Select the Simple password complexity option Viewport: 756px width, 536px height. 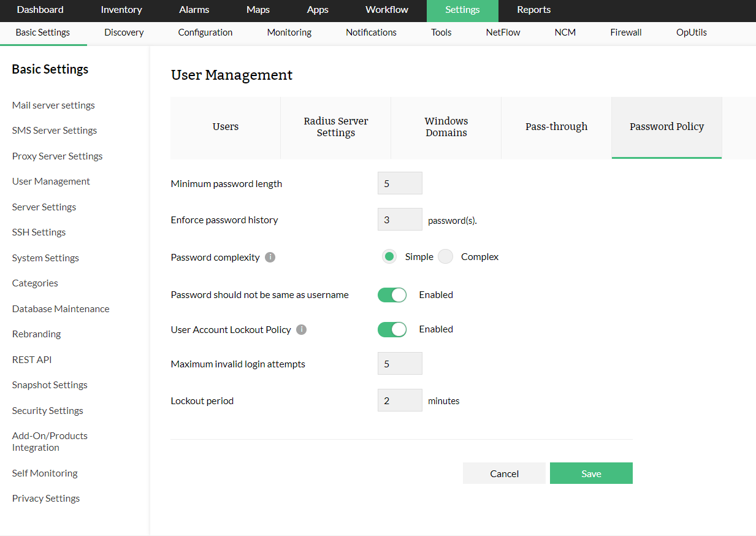coord(389,257)
